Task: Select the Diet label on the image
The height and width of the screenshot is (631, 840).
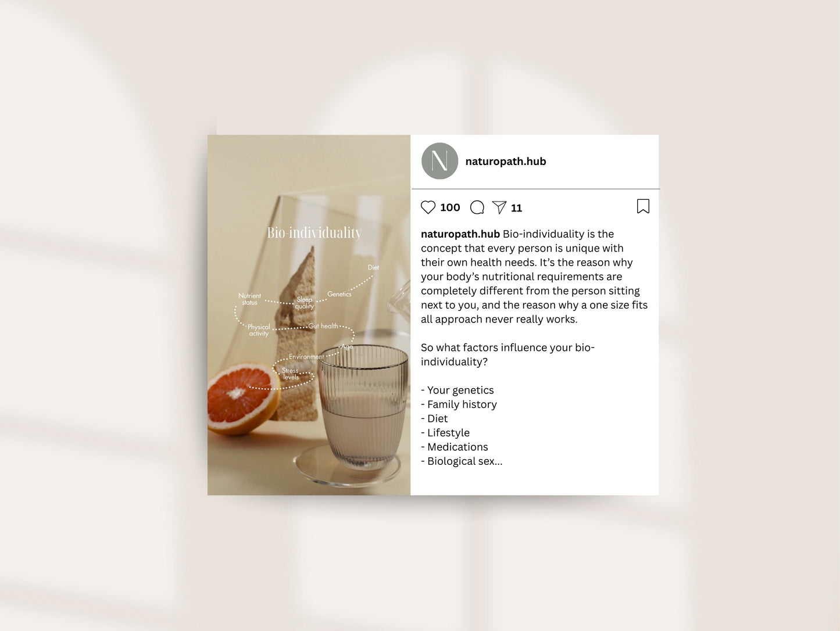Action: tap(373, 267)
